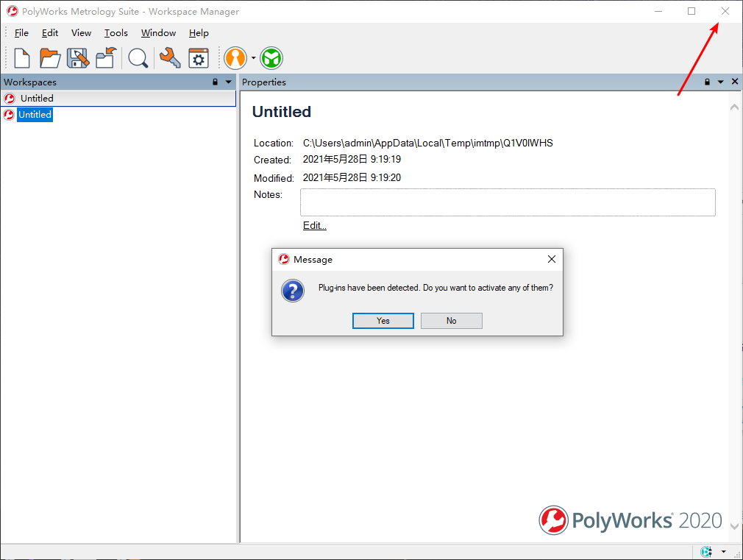Open a workspace via the folder icon
743x560 pixels.
click(x=50, y=58)
